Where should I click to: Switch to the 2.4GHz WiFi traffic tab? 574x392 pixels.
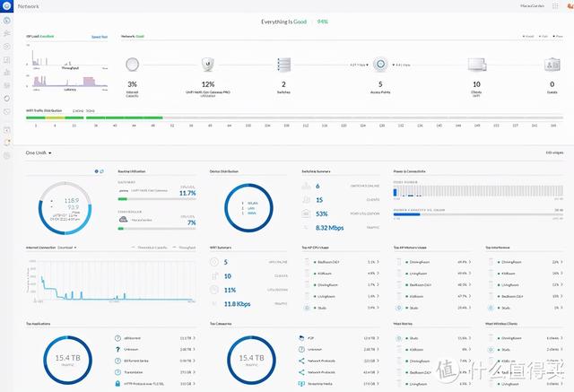78,109
